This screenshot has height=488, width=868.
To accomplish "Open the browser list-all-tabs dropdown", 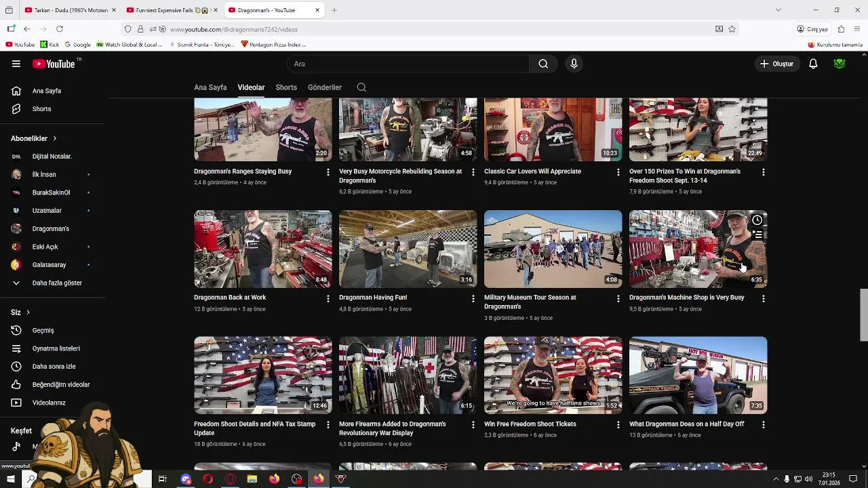I will click(x=778, y=10).
